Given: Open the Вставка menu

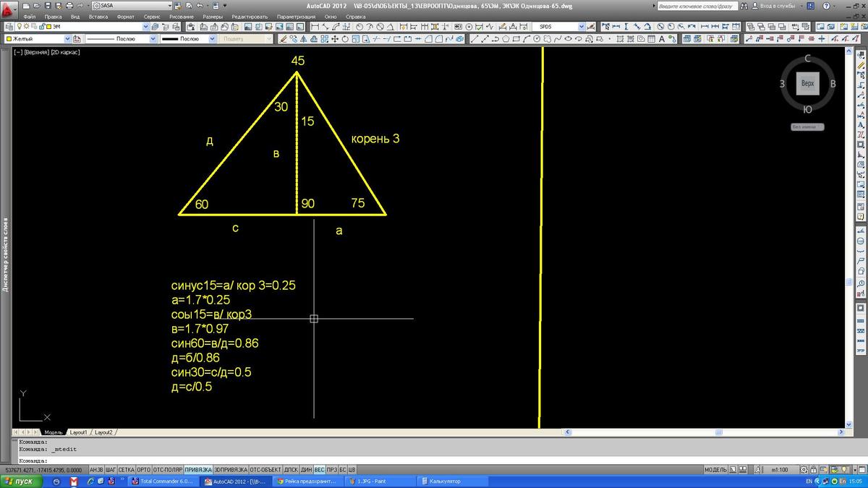Looking at the screenshot, I should coord(98,16).
